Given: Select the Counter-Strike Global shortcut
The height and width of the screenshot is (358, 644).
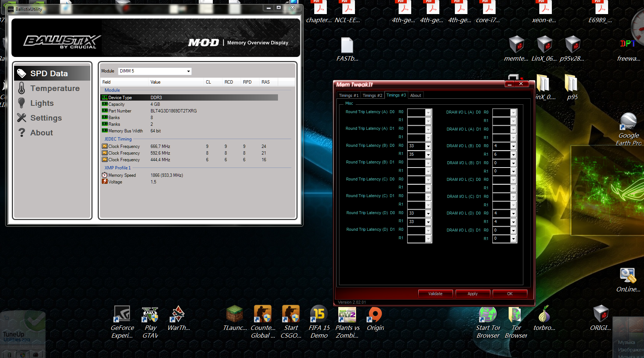Looking at the screenshot, I should coord(263,322).
